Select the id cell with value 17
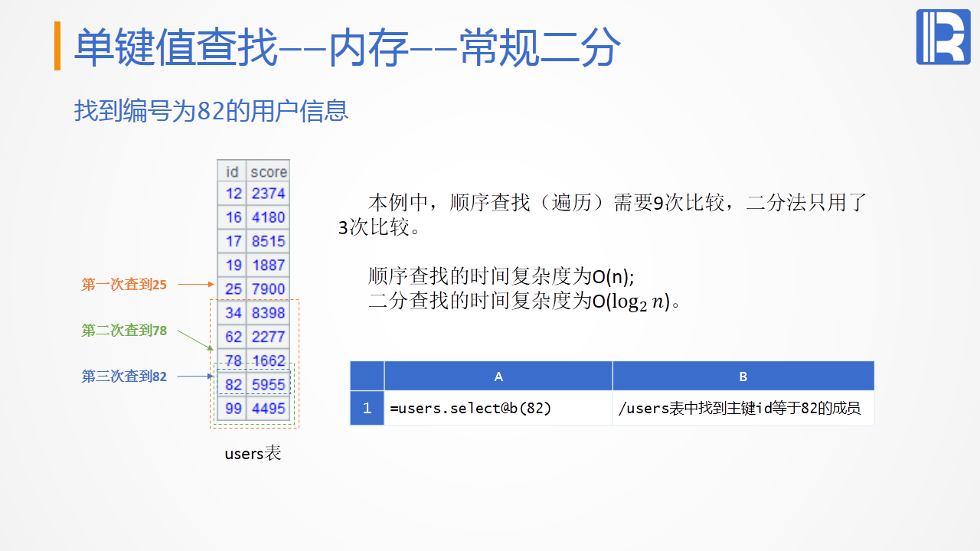 pos(232,241)
